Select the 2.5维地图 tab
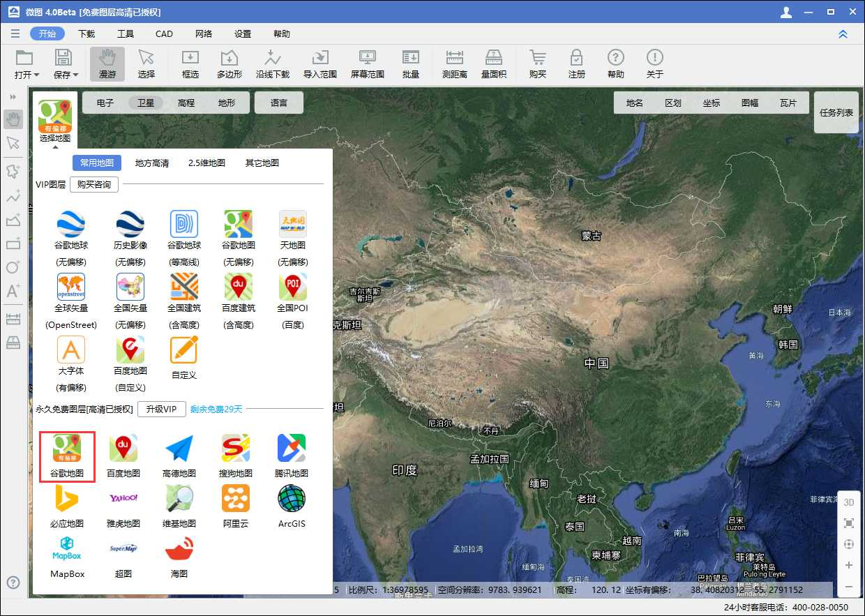The image size is (865, 616). (206, 163)
